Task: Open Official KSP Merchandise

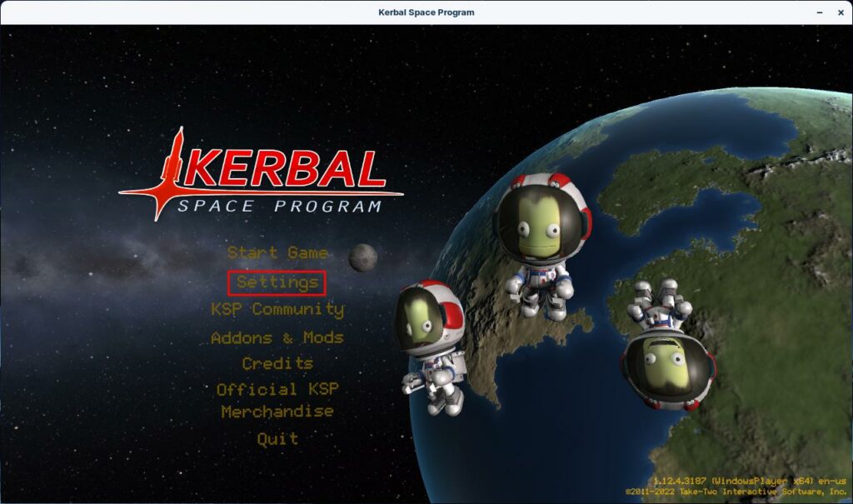Action: click(277, 400)
